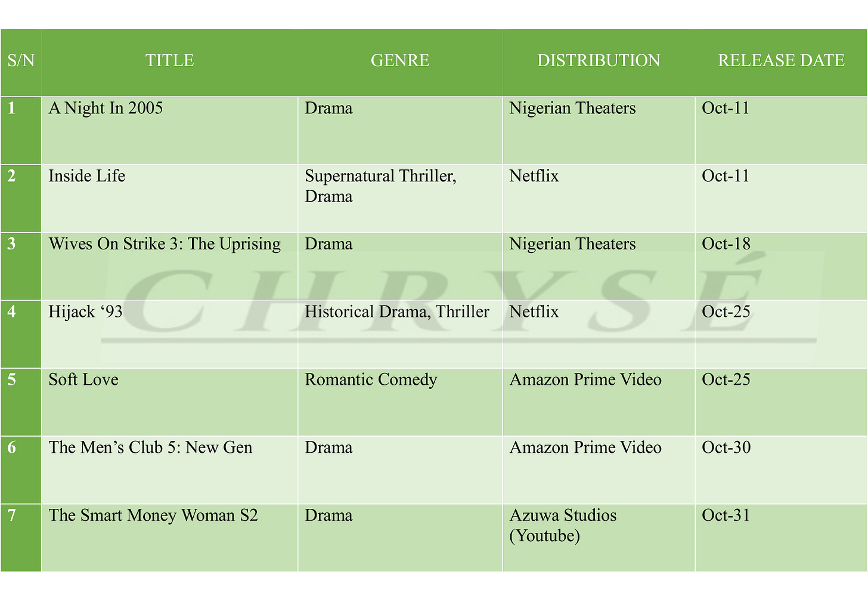Viewport: 868px width, 590px height.
Task: Click serial number 2
Action: 11,176
